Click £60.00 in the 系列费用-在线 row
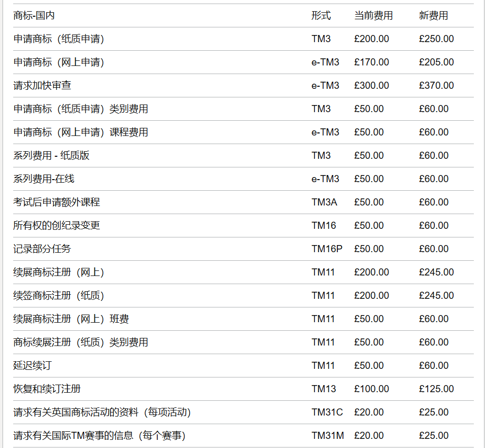Screen dimensions: 485x448 pyautogui.click(x=434, y=179)
